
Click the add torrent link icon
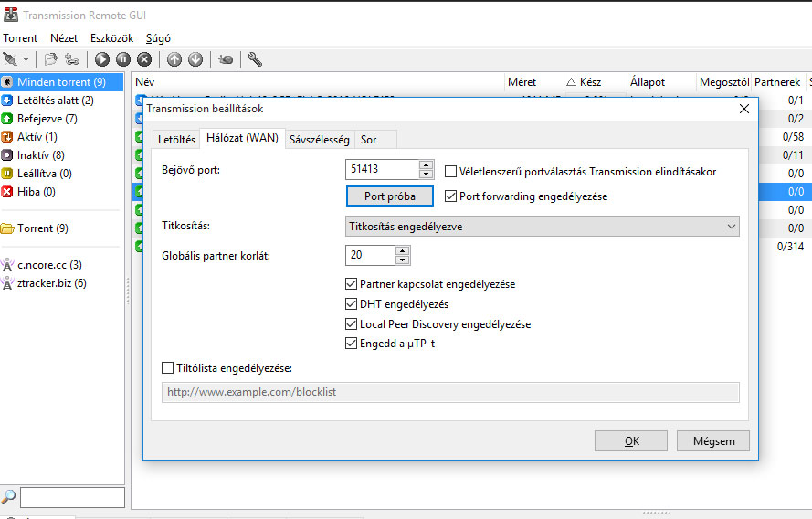point(72,59)
